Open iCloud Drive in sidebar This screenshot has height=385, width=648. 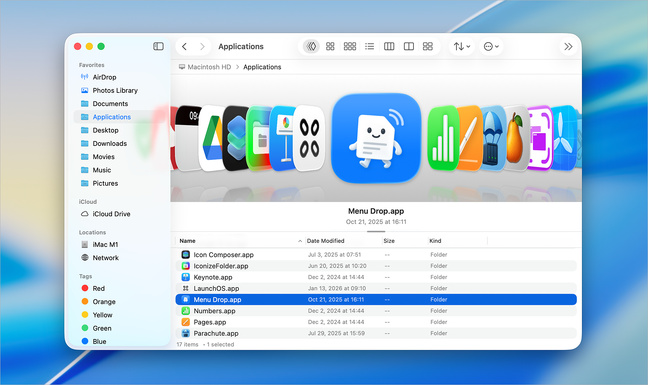click(x=111, y=214)
